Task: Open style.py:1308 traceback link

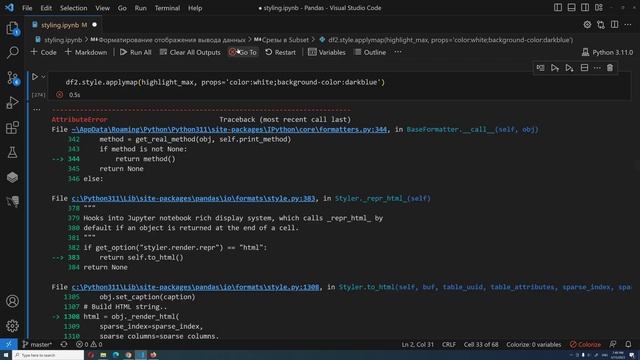Action: tap(196, 287)
